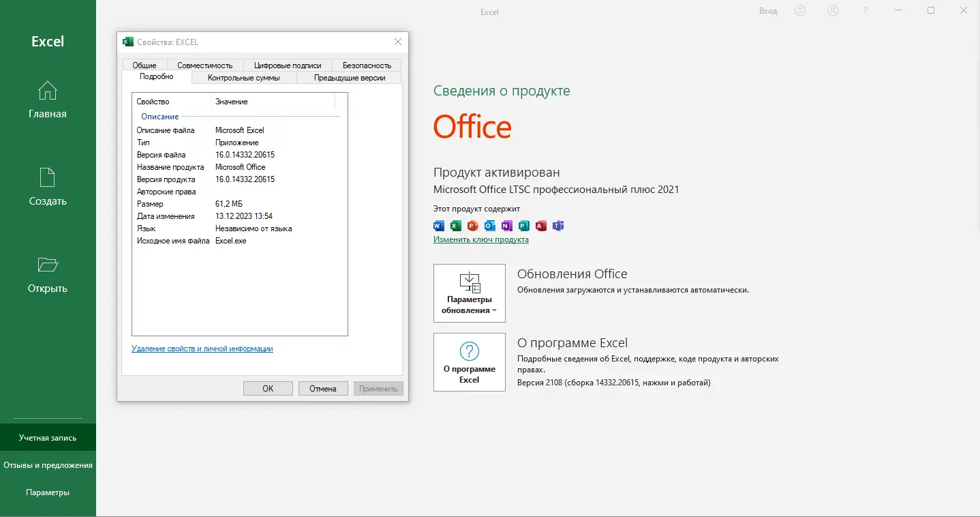980x517 pixels.
Task: Click the Teams app icon
Action: pos(558,226)
